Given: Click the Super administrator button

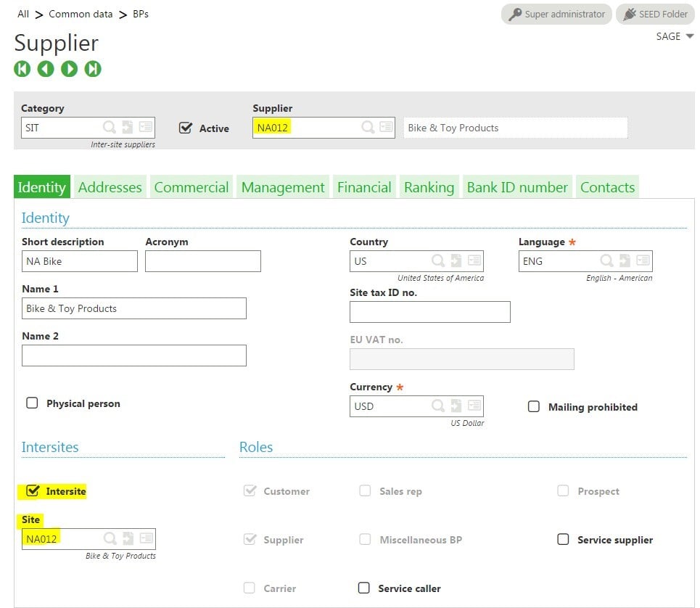Looking at the screenshot, I should tap(556, 14).
